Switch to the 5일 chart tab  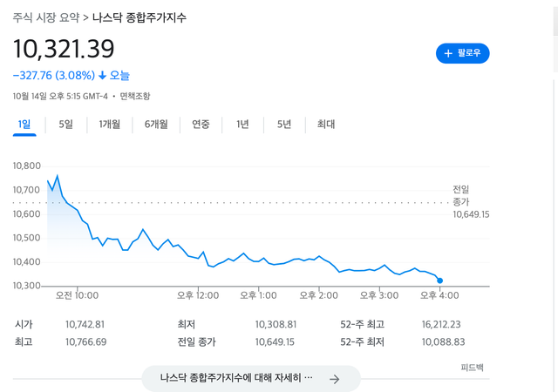(66, 125)
